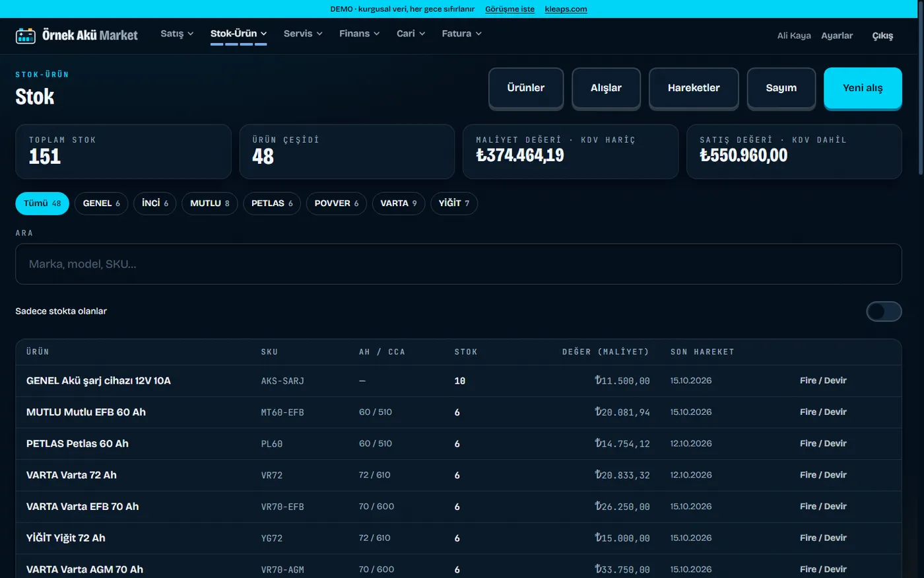Click the Yeni alış button
Viewport: 924px width, 578px height.
click(863, 88)
